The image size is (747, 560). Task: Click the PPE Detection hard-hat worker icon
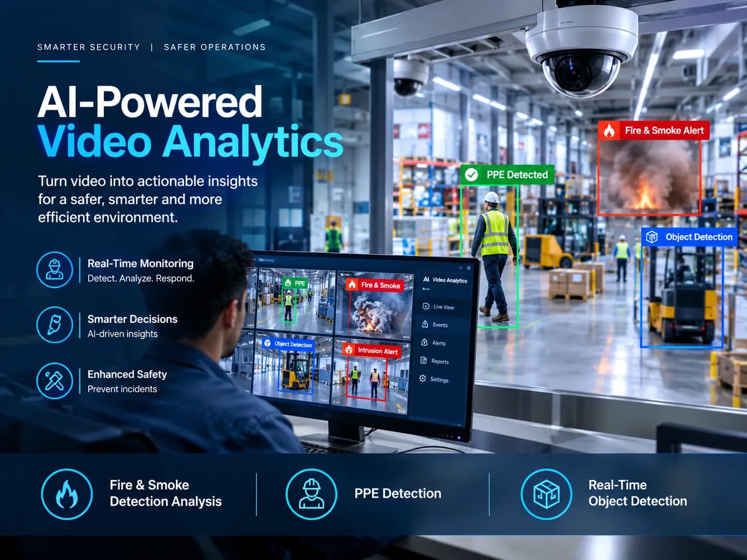312,493
